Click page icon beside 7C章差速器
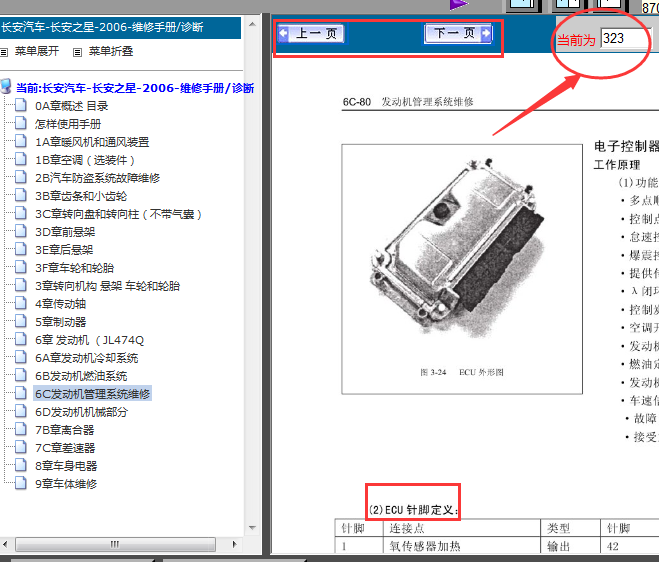This screenshot has height=562, width=659. pos(21,447)
